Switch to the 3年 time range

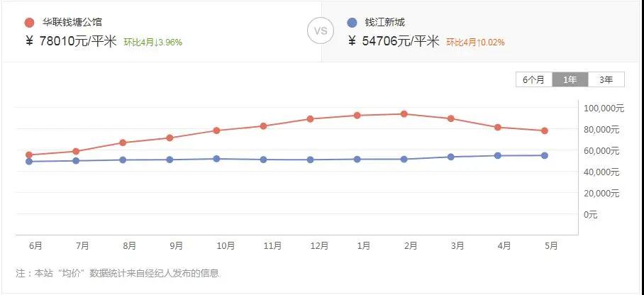(x=606, y=79)
